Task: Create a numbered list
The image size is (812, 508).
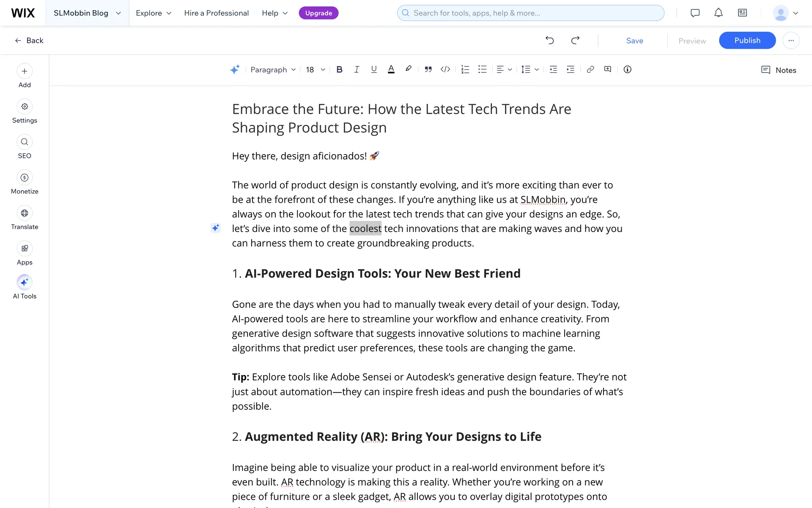Action: coord(465,69)
